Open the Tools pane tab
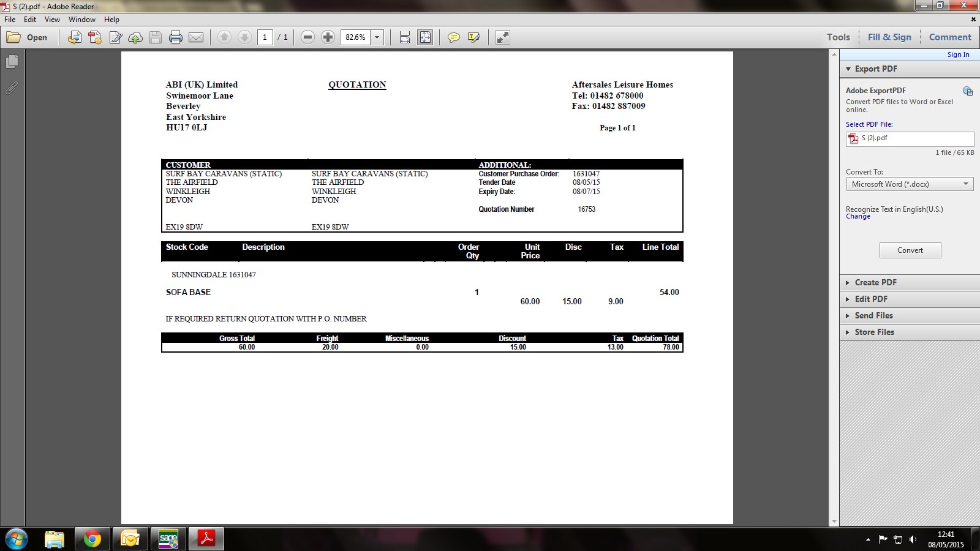Image resolution: width=980 pixels, height=551 pixels. click(839, 37)
